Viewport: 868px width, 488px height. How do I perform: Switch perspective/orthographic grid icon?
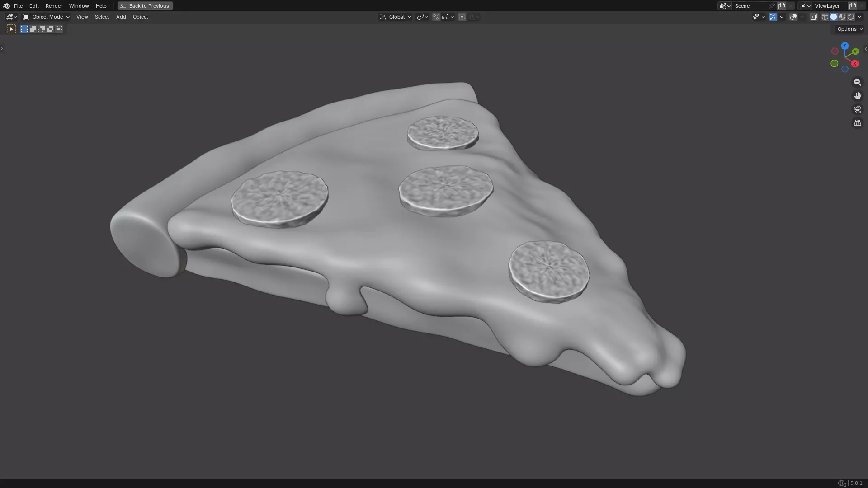(x=857, y=123)
